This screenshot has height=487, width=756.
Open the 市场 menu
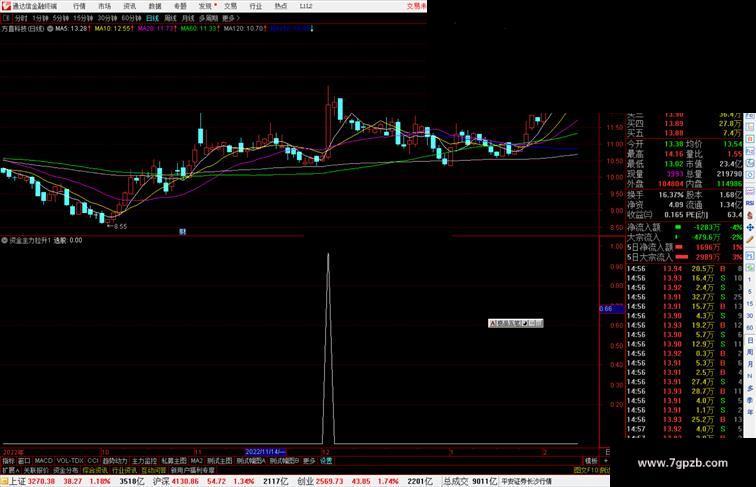coord(104,6)
